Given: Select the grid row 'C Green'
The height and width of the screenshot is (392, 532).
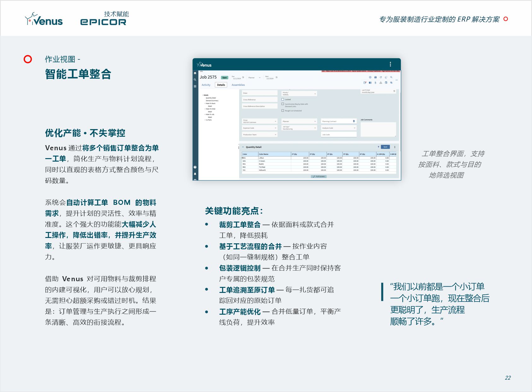Looking at the screenshot, I should click(319, 161).
